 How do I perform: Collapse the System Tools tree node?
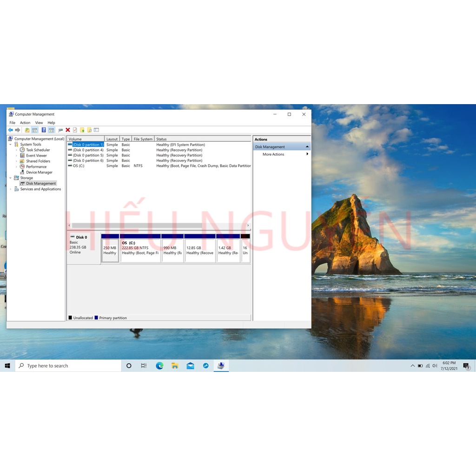pos(10,145)
